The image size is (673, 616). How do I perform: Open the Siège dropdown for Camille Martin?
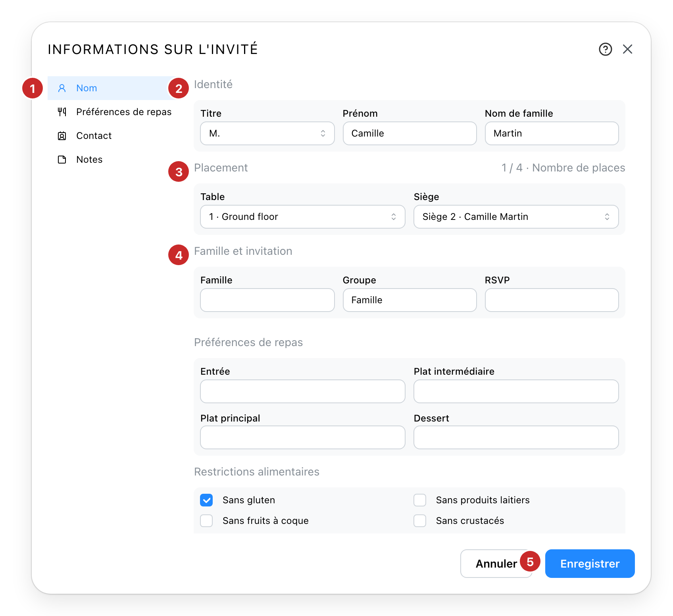pos(516,217)
